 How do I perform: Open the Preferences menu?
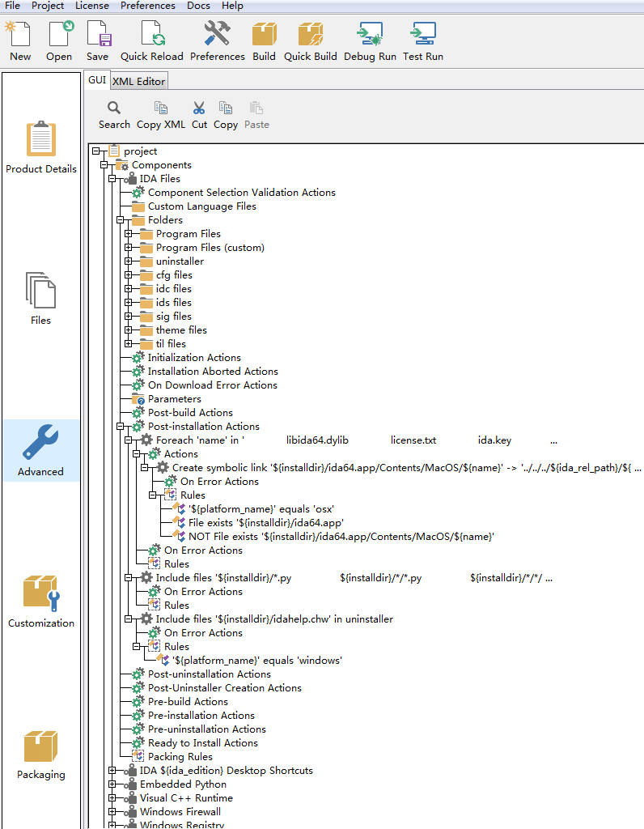[148, 6]
